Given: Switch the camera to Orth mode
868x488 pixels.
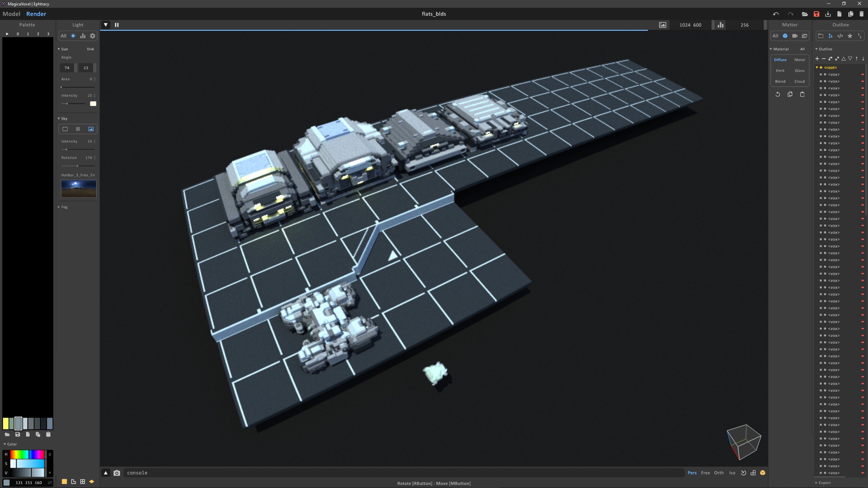Looking at the screenshot, I should 719,473.
